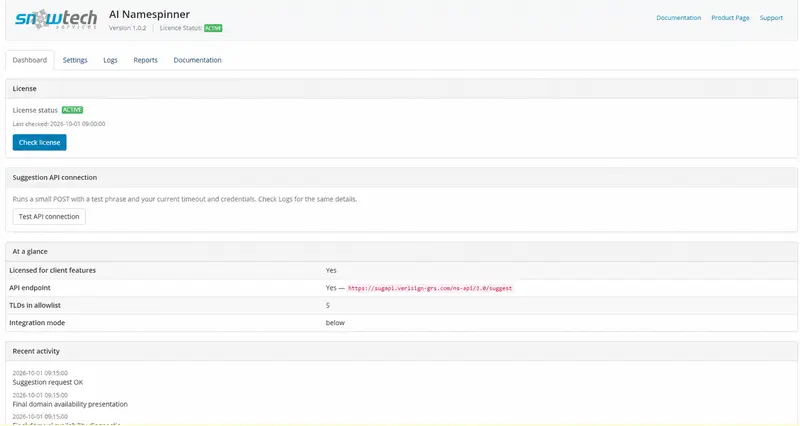Run Test API connection
Viewport: 800px width, 426px height.
click(x=49, y=216)
